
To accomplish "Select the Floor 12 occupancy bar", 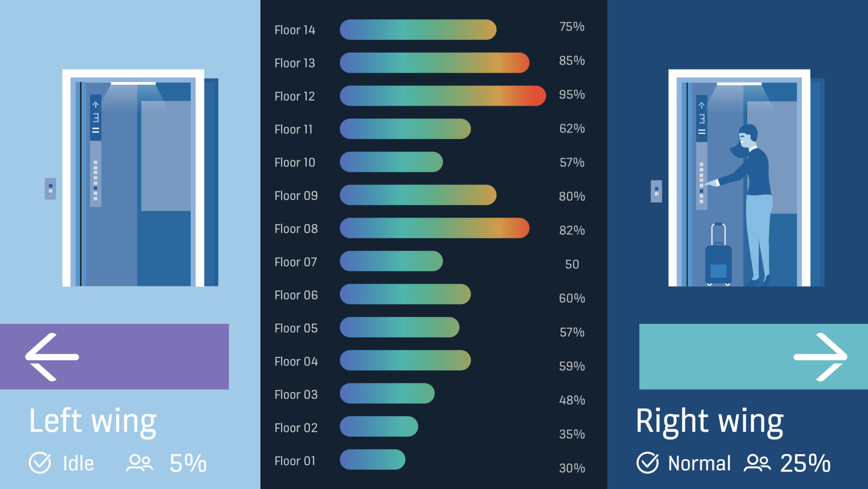I will (x=443, y=96).
